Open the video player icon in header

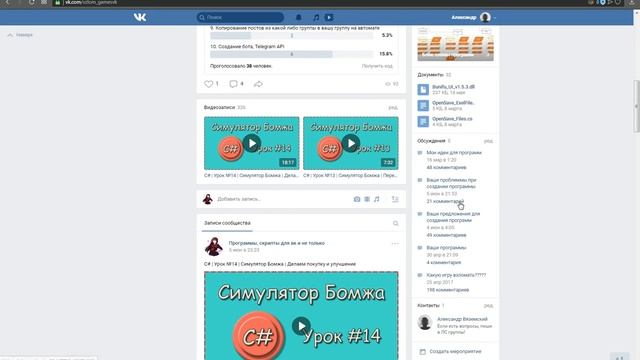click(329, 17)
